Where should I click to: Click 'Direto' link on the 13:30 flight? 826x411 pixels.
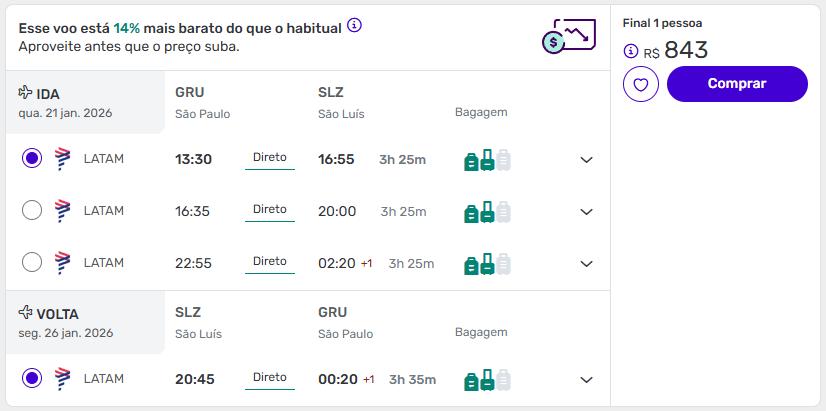[x=270, y=158]
